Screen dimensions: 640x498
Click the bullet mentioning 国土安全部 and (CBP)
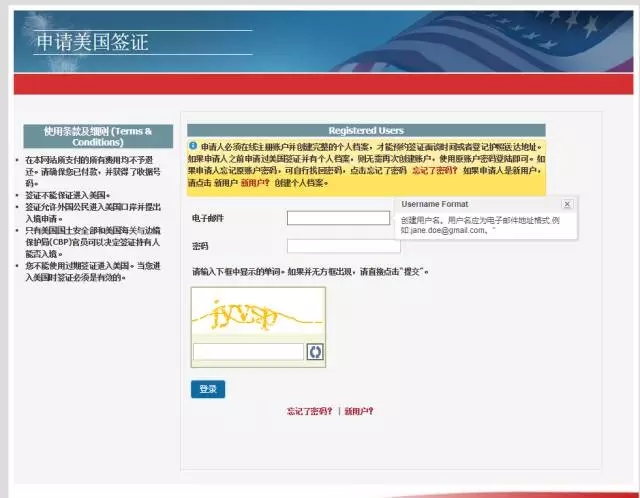tap(93, 242)
